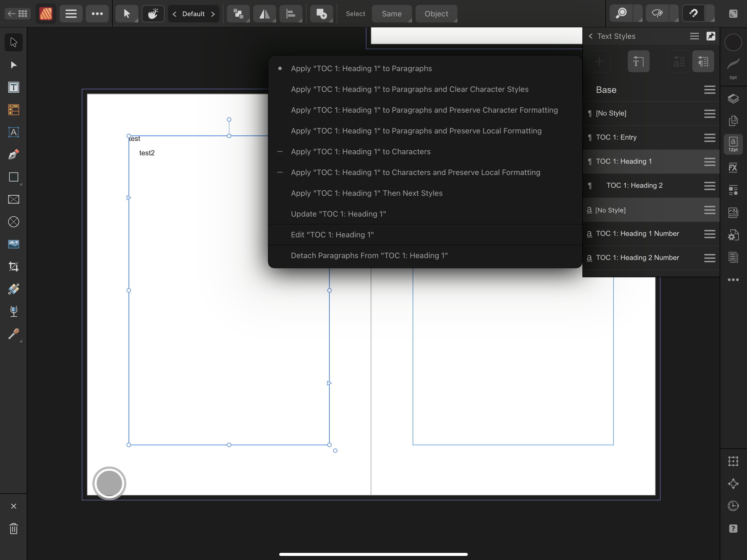Go back to the documents gallery
747x560 pixels.
coord(17,14)
